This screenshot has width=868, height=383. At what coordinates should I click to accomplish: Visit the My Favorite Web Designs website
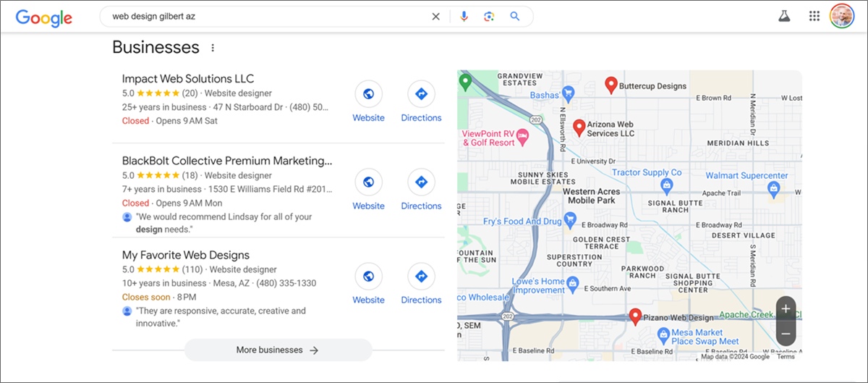coord(368,285)
